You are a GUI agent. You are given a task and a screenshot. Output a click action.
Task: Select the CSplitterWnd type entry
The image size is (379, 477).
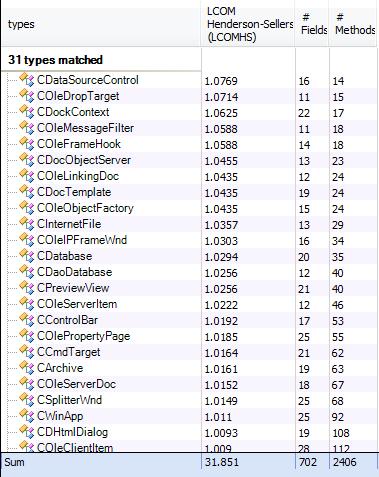(x=69, y=400)
